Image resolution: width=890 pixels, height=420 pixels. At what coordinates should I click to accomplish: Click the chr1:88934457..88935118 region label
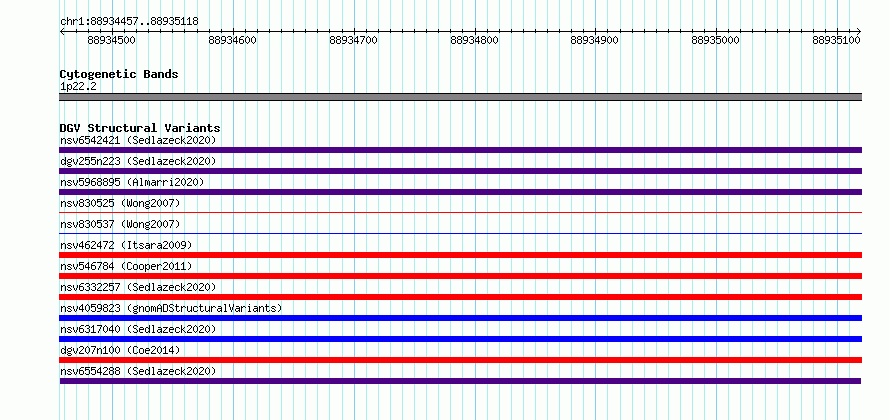[129, 22]
